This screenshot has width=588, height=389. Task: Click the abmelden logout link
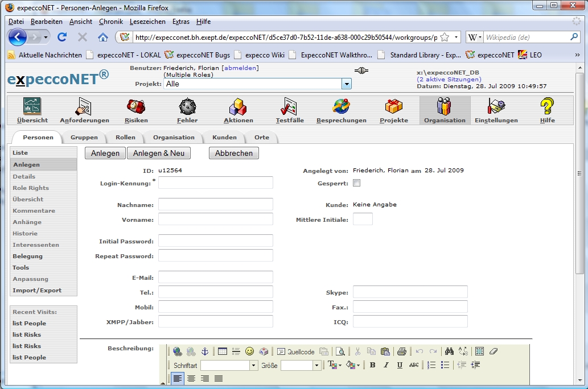click(x=240, y=68)
